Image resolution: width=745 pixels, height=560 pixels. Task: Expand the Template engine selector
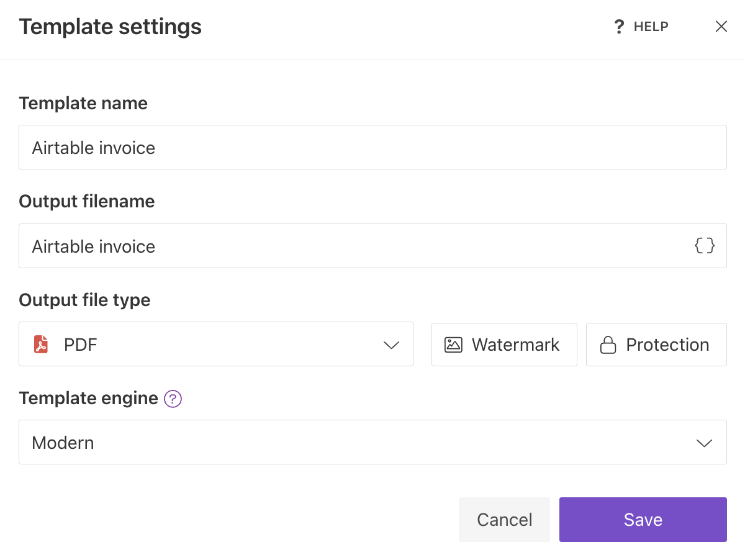tap(372, 442)
